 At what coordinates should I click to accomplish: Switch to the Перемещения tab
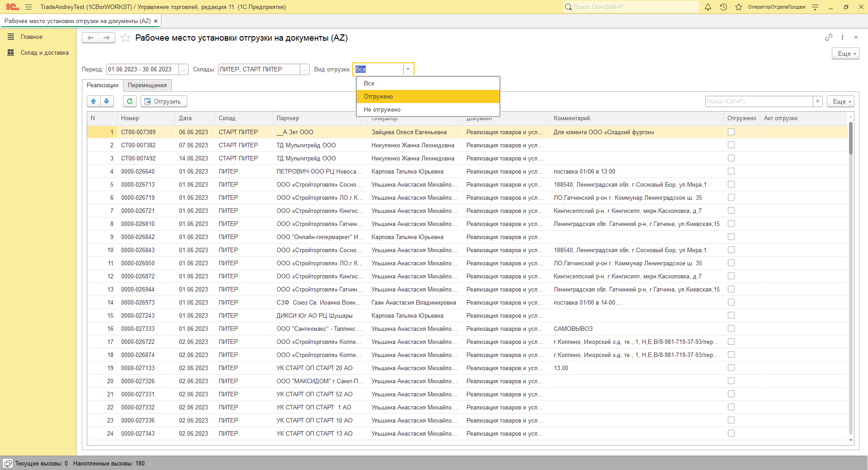147,85
